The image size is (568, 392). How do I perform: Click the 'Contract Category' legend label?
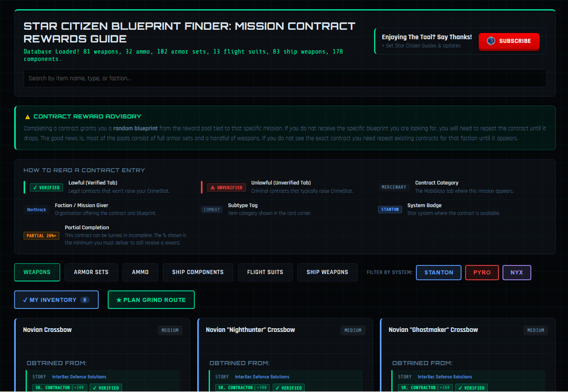[437, 183]
